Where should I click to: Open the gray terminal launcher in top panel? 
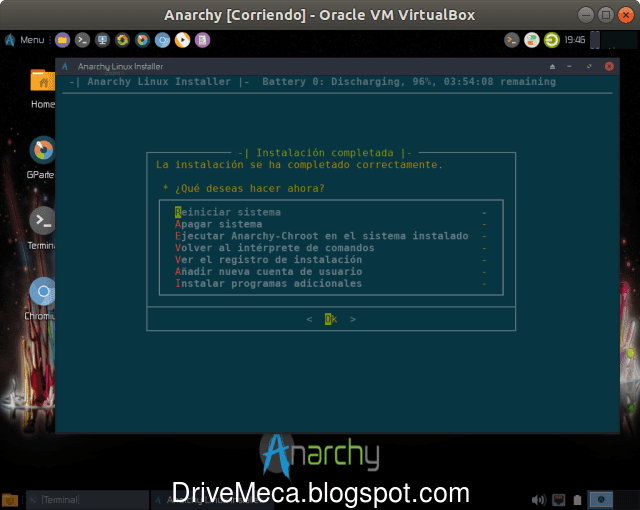coord(82,40)
